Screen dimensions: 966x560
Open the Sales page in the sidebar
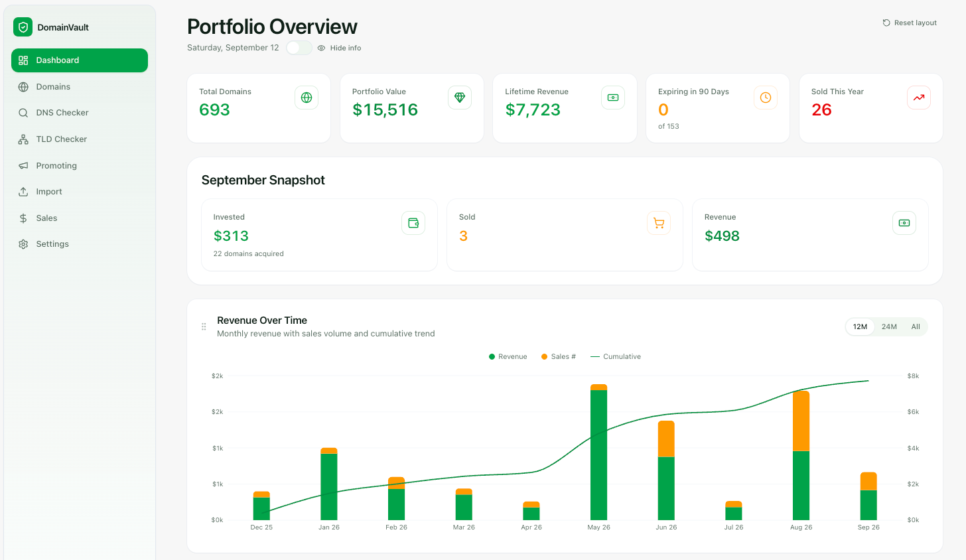pos(80,218)
